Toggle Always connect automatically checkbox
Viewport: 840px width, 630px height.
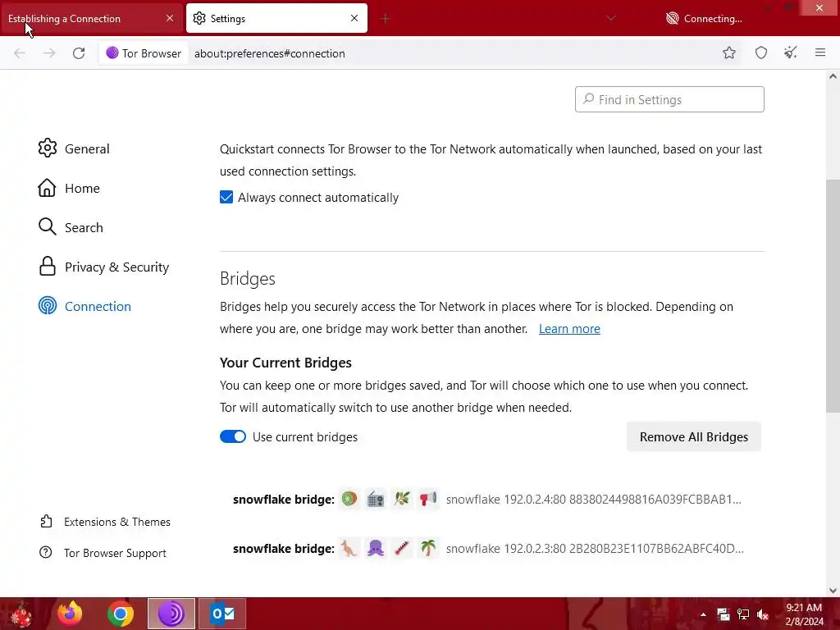(226, 197)
